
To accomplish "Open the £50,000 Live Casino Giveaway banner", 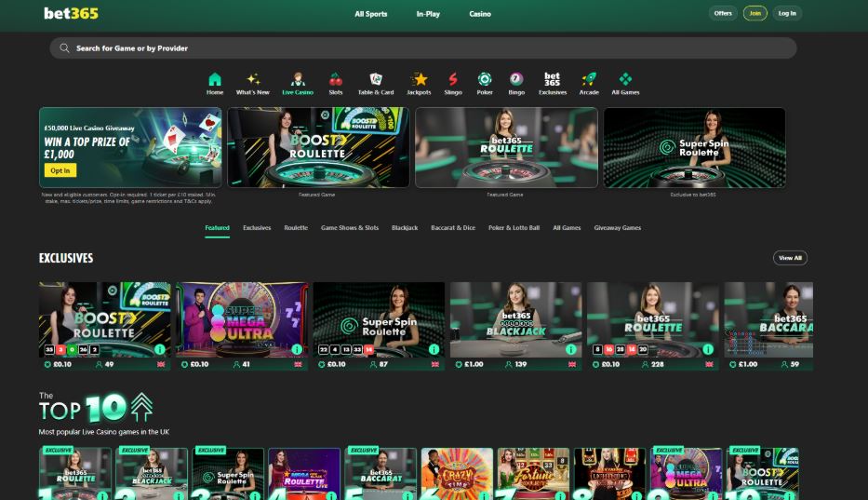I will (x=130, y=147).
